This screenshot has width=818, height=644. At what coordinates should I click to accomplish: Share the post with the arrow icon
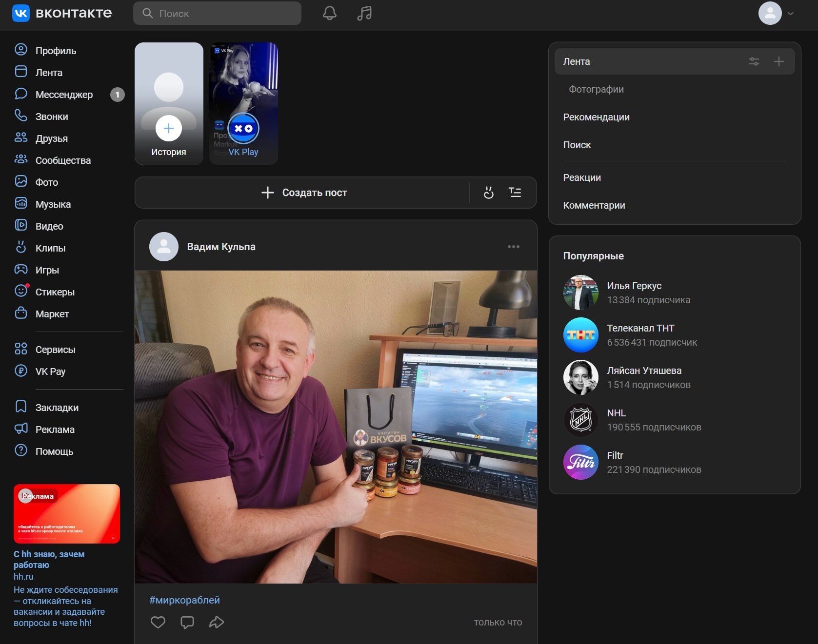point(217,622)
